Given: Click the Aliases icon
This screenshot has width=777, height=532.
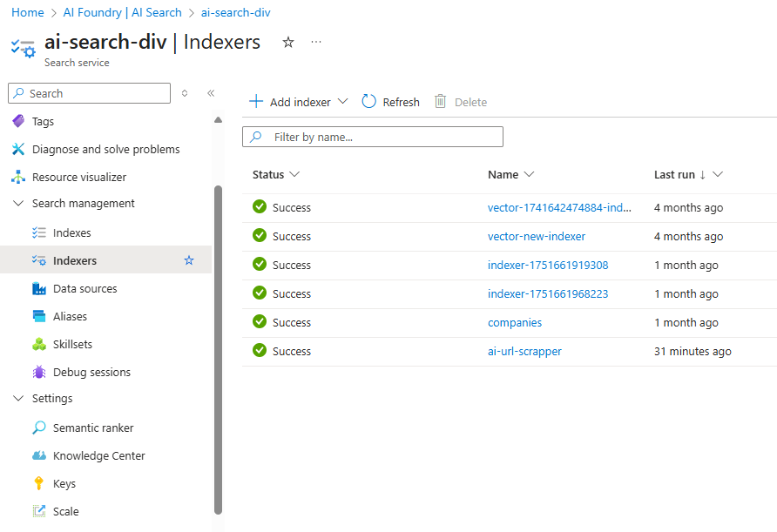Looking at the screenshot, I should pyautogui.click(x=39, y=316).
